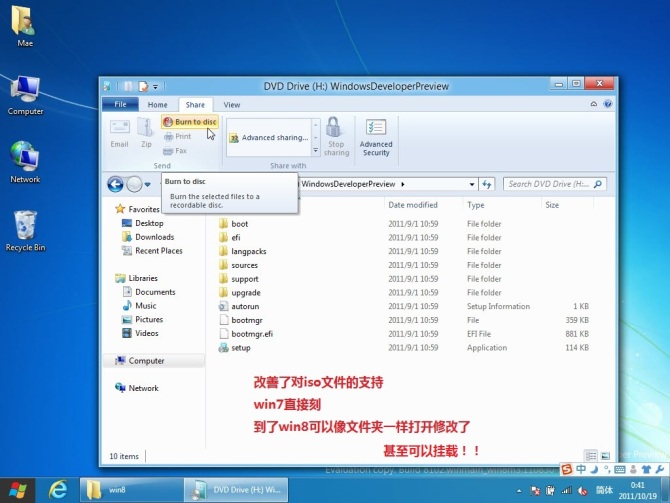Sort by Date modified column header
Viewport: 670px width, 503px height.
pyautogui.click(x=413, y=205)
